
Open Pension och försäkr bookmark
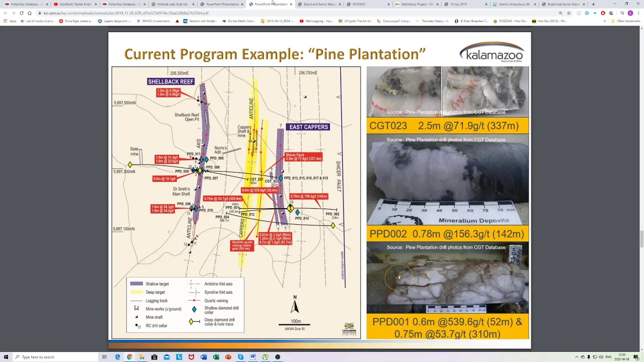[x=200, y=21]
